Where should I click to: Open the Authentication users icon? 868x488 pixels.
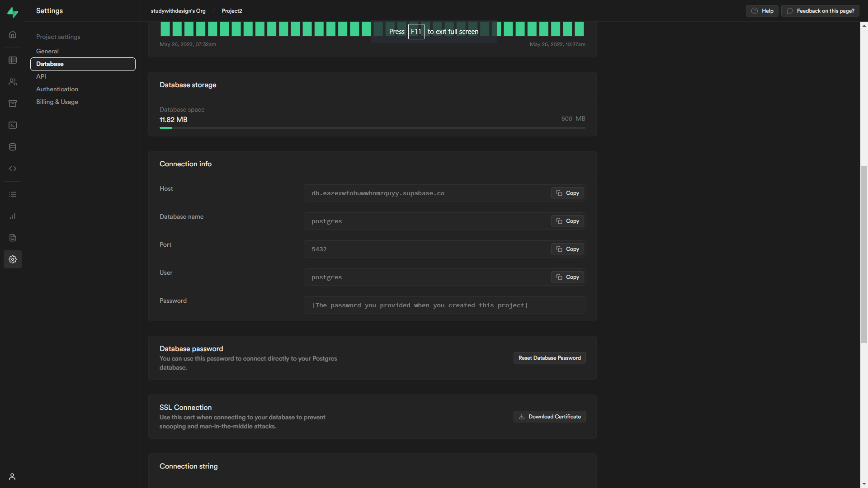[13, 82]
